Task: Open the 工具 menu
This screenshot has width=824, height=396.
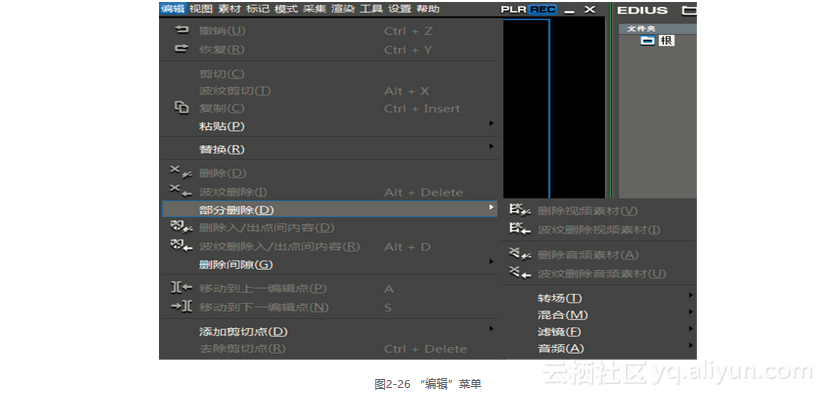Action: 372,9
